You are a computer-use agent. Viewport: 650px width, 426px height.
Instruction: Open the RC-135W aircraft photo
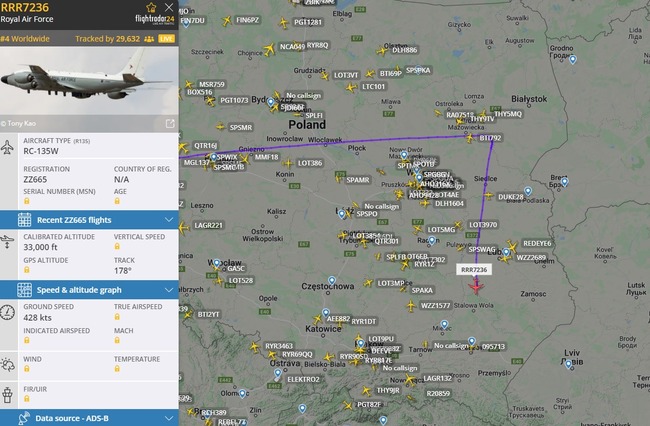(90, 81)
